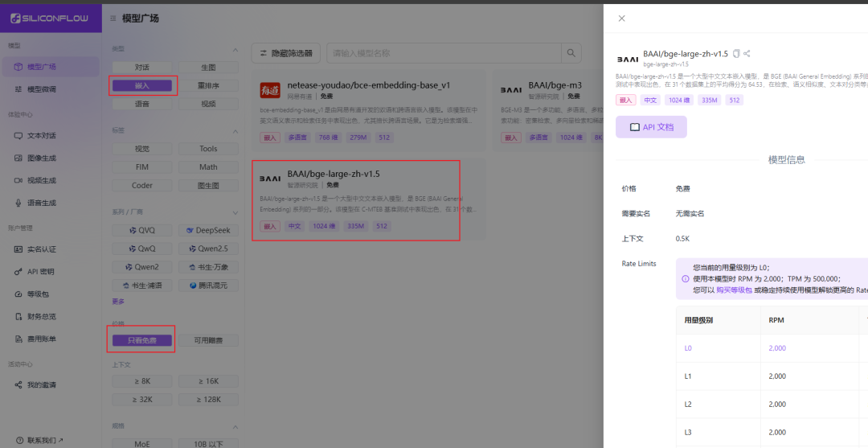
Task: Open the netease-youdao/bce-embedding-base_v1 card
Action: 369,111
